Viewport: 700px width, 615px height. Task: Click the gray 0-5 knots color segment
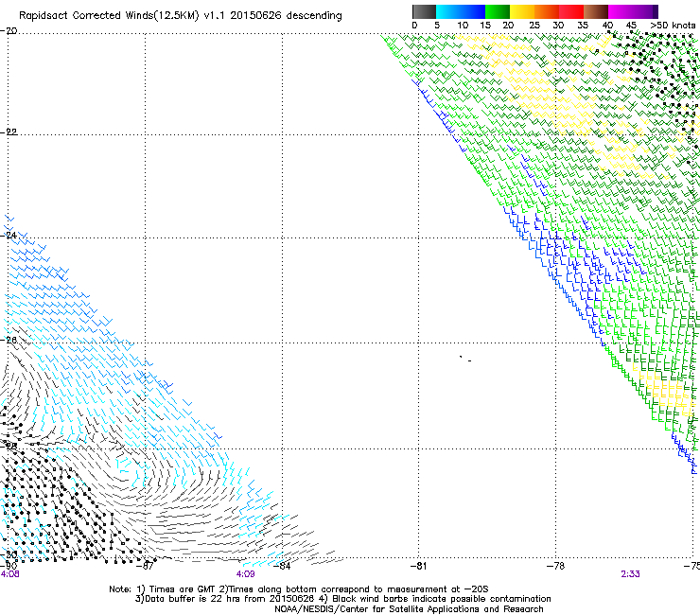424,11
